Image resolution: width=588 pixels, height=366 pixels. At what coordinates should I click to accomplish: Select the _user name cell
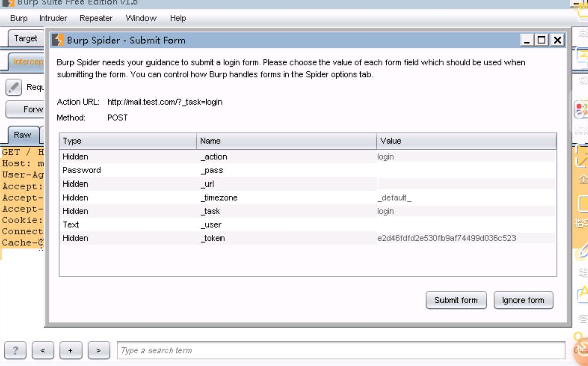click(286, 225)
